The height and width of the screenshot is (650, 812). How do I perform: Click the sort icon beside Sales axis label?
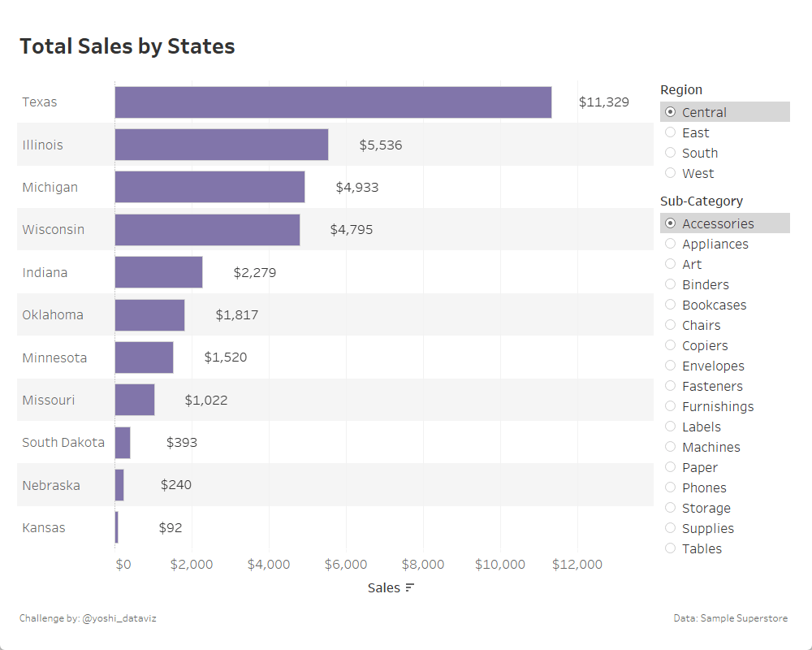[410, 587]
